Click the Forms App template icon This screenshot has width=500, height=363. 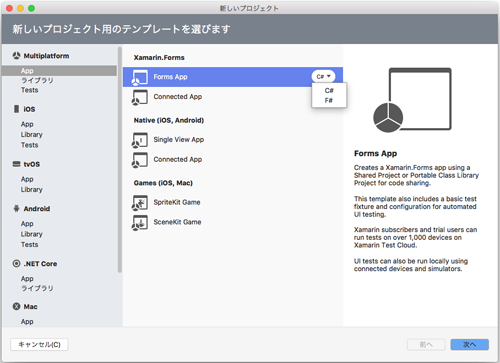140,77
